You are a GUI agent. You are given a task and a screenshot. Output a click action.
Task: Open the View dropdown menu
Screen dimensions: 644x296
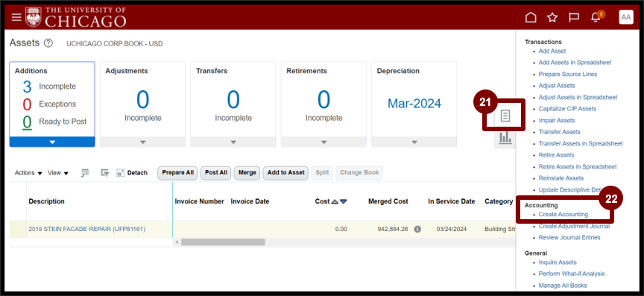(x=58, y=173)
